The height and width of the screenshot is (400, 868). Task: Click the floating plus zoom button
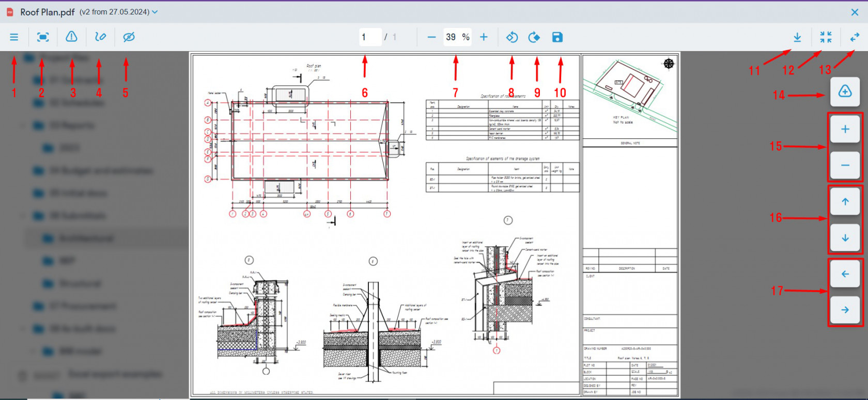point(845,129)
